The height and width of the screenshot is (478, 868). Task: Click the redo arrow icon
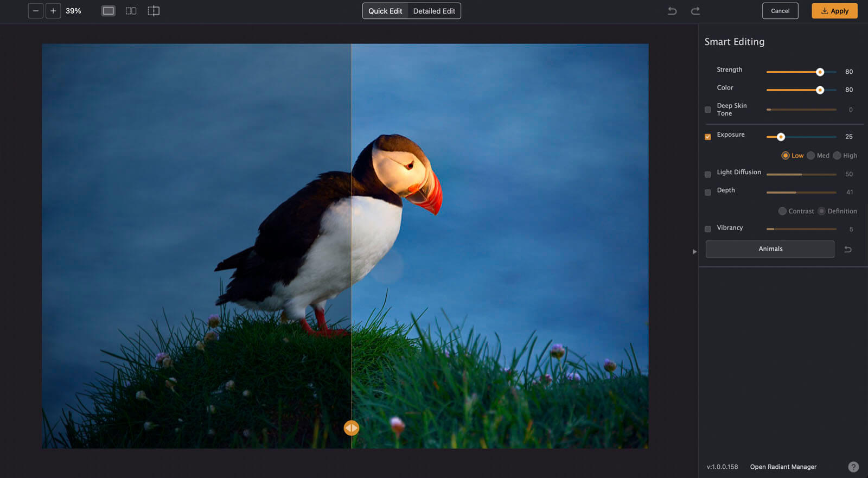click(x=695, y=11)
